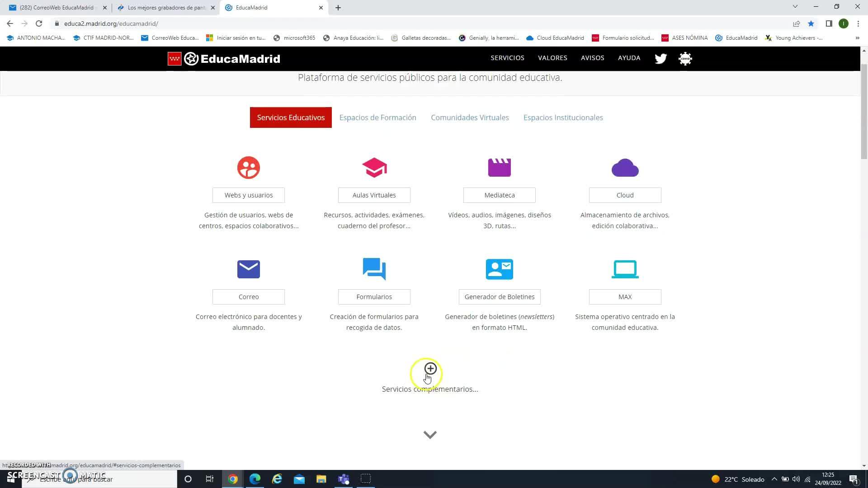This screenshot has height=488, width=868.
Task: Open the Twitter bird icon in header
Action: click(x=660, y=58)
